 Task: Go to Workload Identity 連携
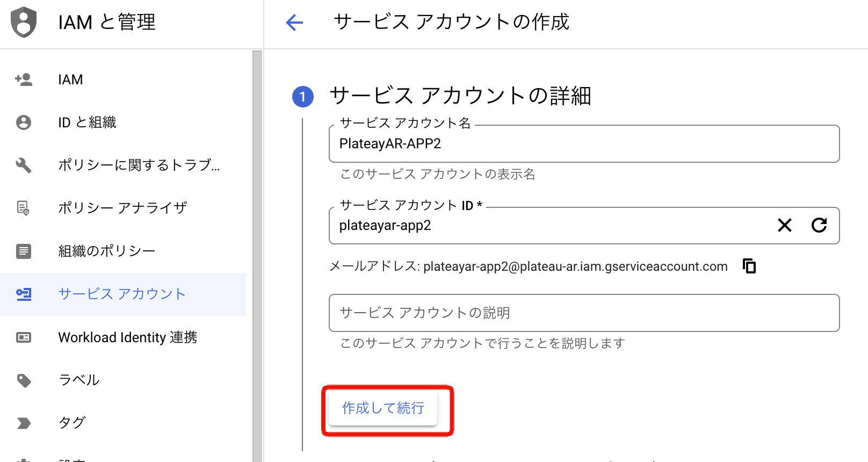tap(127, 337)
